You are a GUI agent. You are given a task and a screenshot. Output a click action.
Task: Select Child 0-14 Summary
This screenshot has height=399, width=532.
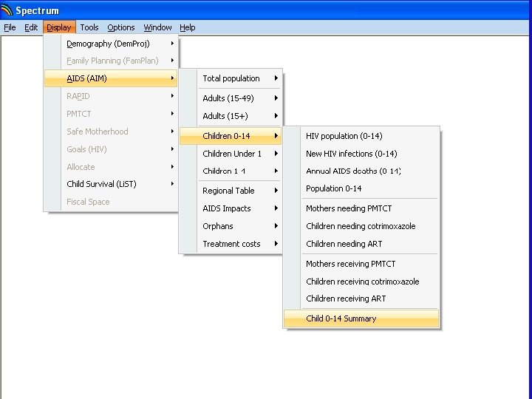pos(361,318)
